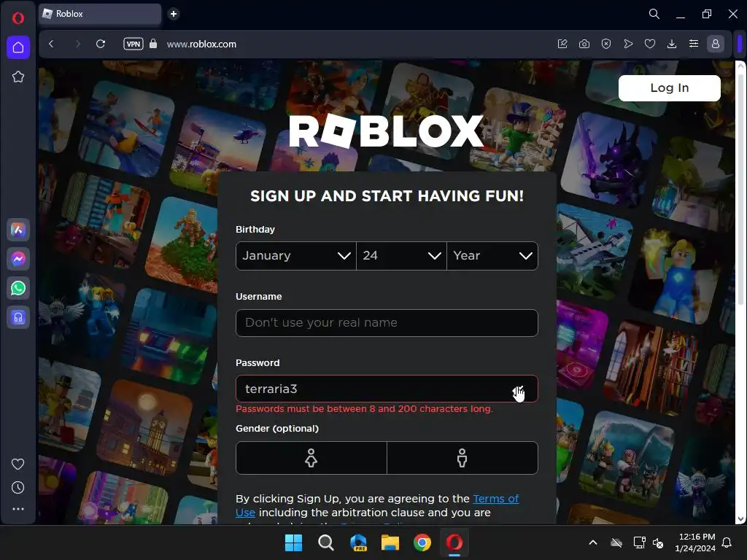Open the 12:16 PM date and time

pos(695,542)
